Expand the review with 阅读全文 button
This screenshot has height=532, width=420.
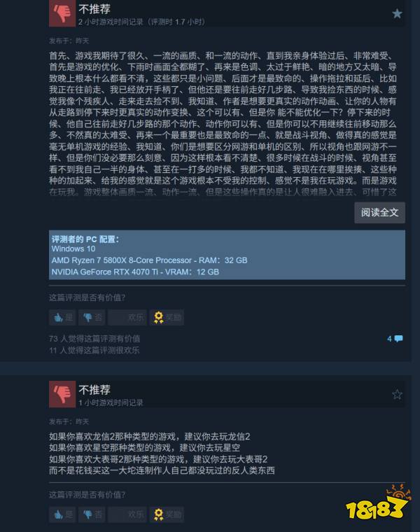tap(379, 213)
